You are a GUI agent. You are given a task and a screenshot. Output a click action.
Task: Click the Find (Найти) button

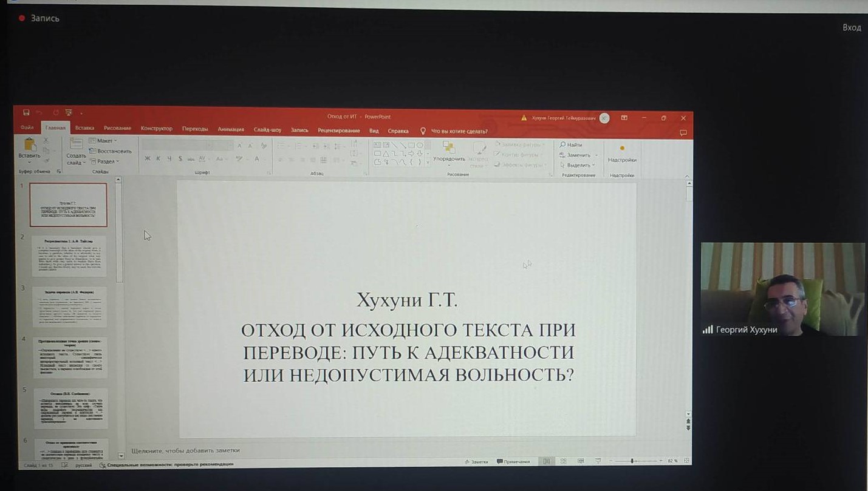point(572,145)
